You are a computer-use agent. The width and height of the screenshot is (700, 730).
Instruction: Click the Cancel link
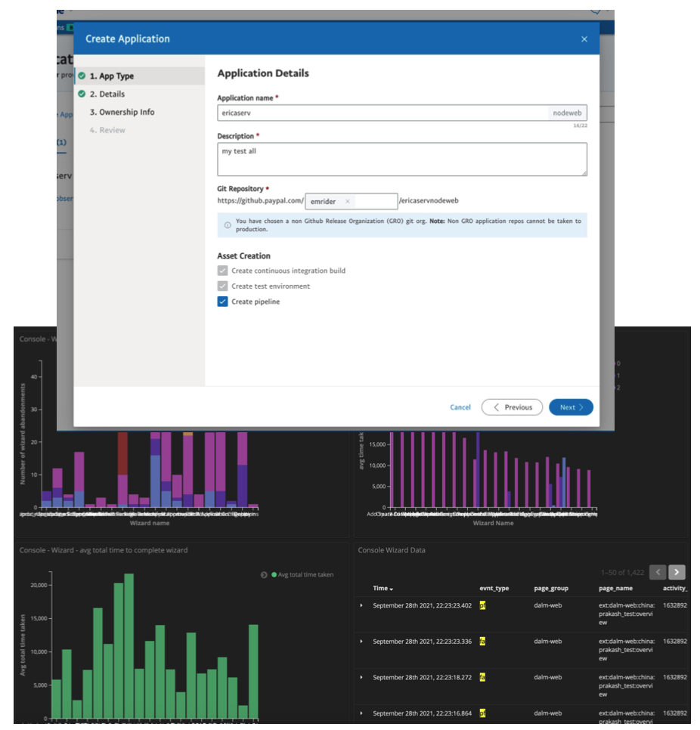pos(460,407)
